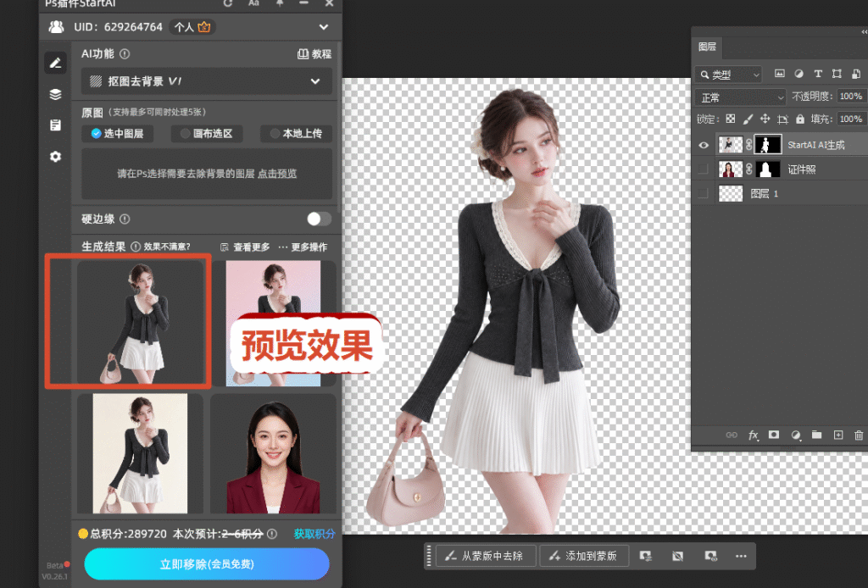
Task: Click the 填充 100% field
Action: click(x=851, y=119)
